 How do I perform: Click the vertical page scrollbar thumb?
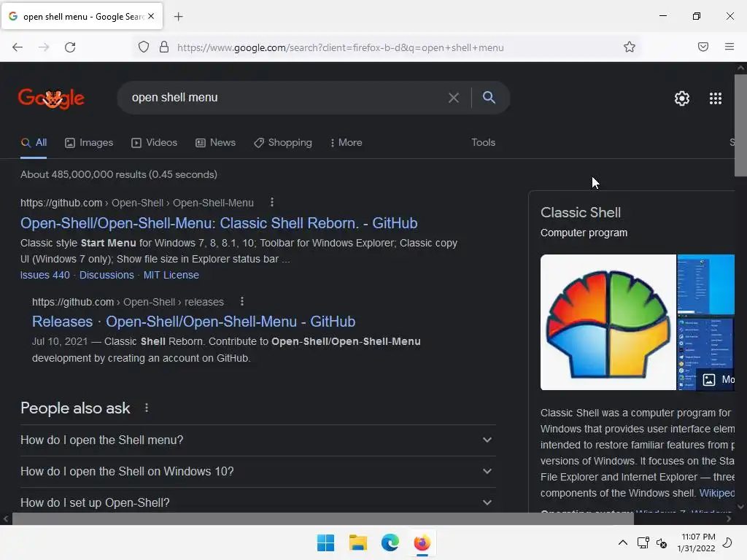pos(741,125)
